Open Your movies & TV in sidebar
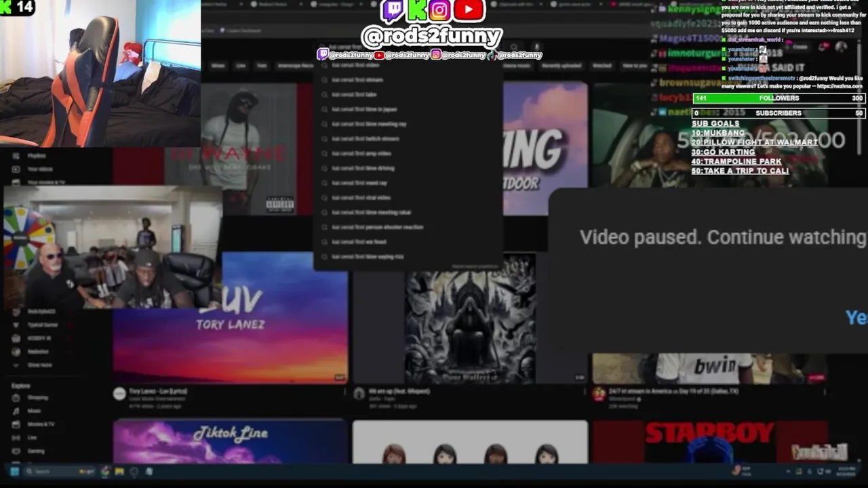The width and height of the screenshot is (868, 488). tap(46, 182)
